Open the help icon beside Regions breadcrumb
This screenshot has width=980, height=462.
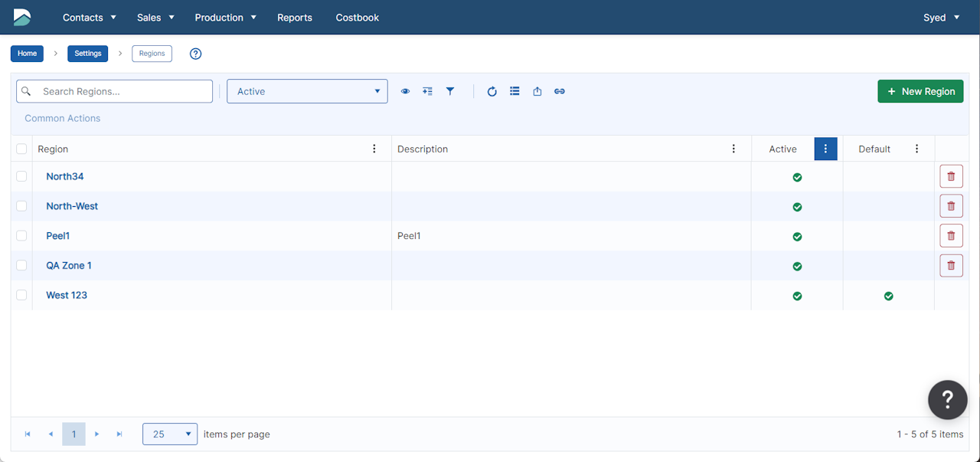[195, 54]
